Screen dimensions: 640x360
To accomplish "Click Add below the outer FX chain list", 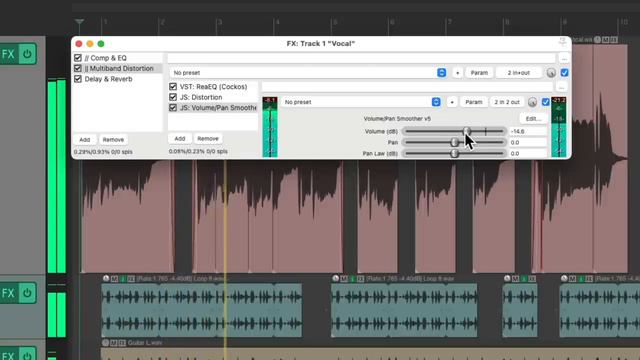I will point(85,140).
